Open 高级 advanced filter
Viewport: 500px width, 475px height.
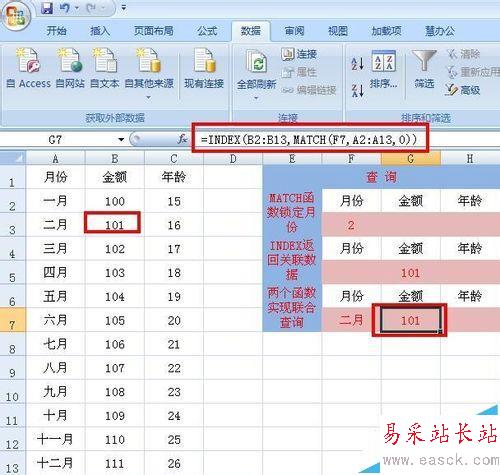pos(463,90)
